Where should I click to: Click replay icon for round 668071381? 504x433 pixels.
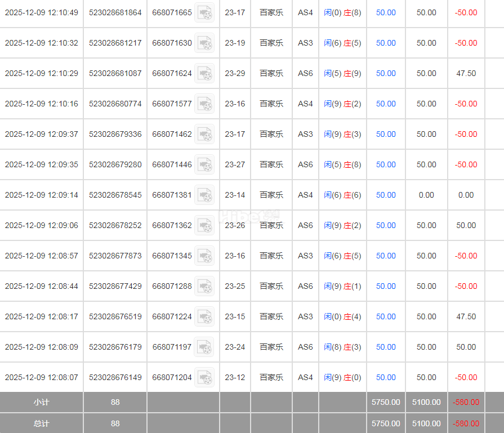point(204,195)
